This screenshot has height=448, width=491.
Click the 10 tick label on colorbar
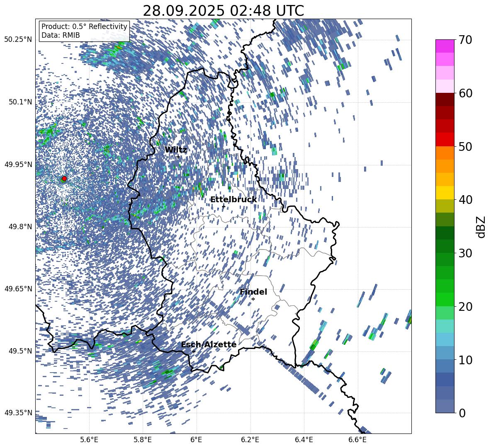(x=465, y=360)
